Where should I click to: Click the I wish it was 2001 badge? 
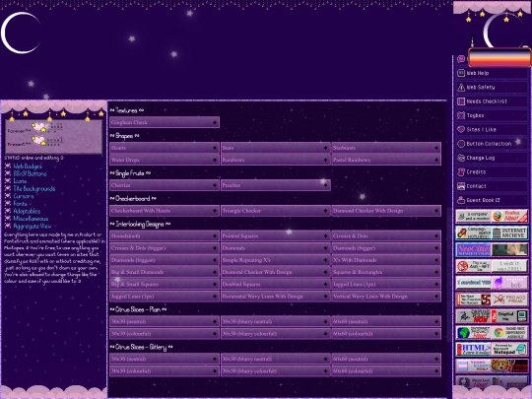click(509, 266)
